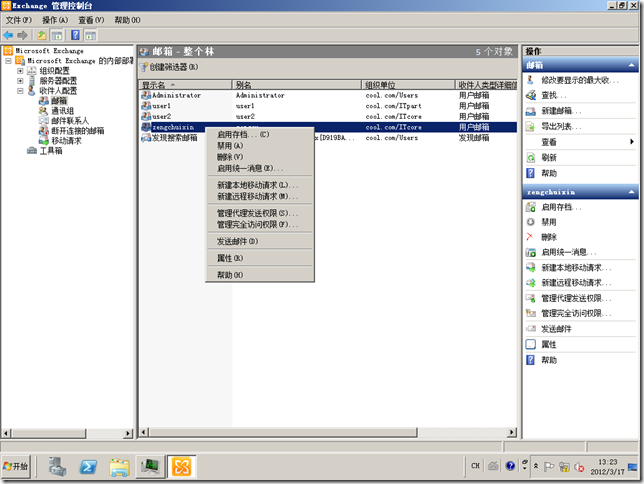Click the blue help icon in the toolbar

click(75, 35)
